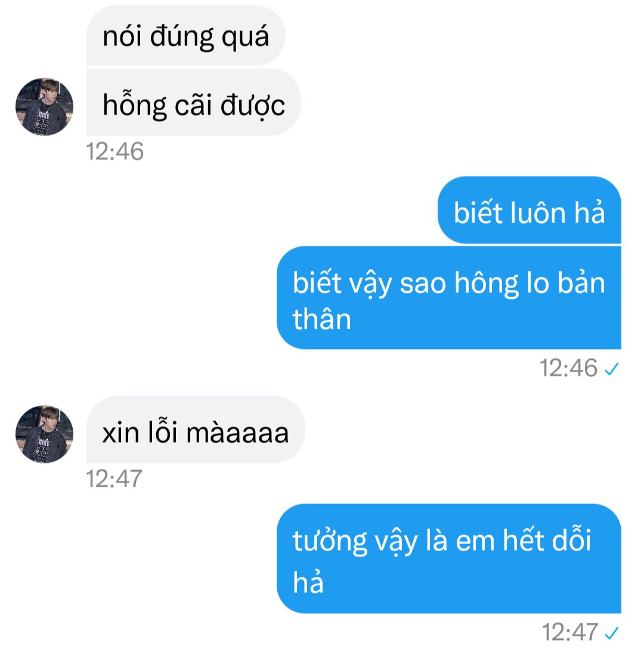Click the word 'hả' in the last bubble
The width and height of the screenshot is (644, 649).
(x=308, y=582)
